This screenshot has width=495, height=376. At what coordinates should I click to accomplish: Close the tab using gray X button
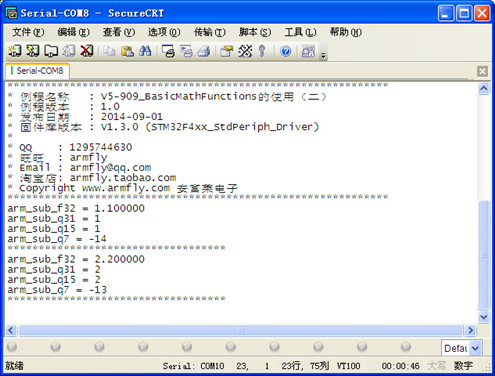[x=482, y=71]
